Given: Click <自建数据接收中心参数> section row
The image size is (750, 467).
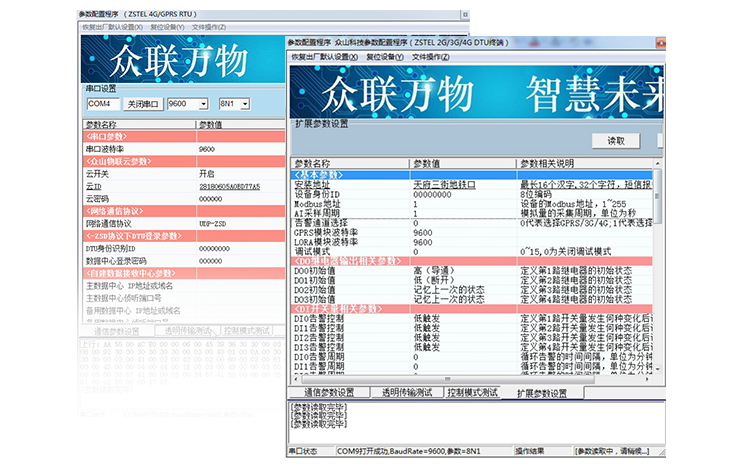Looking at the screenshot, I should (x=184, y=274).
